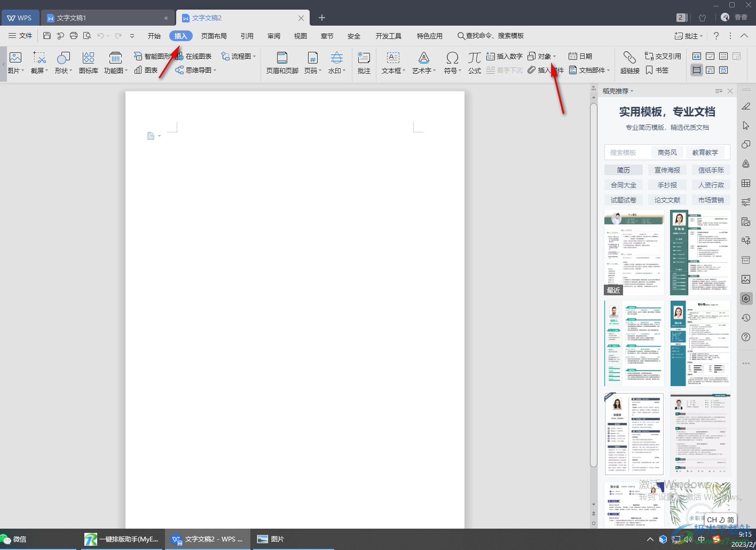Click the 智能图形 smart graphic tool
The height and width of the screenshot is (550, 756).
(x=152, y=56)
